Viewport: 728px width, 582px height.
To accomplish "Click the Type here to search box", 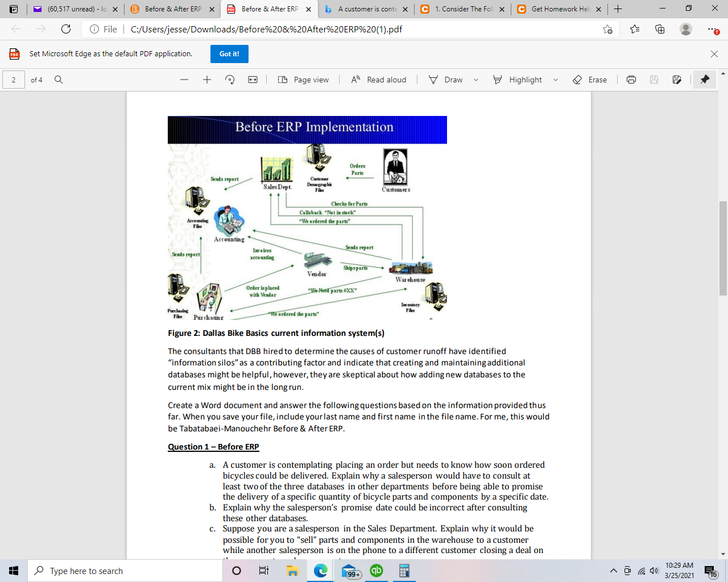I will click(125, 571).
